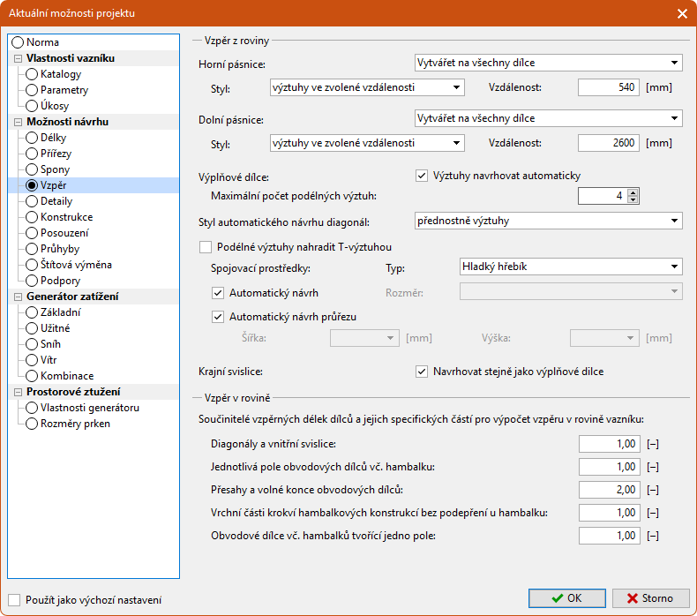Open the Katalogy settings page
This screenshot has width=697, height=616.
[x=60, y=74]
